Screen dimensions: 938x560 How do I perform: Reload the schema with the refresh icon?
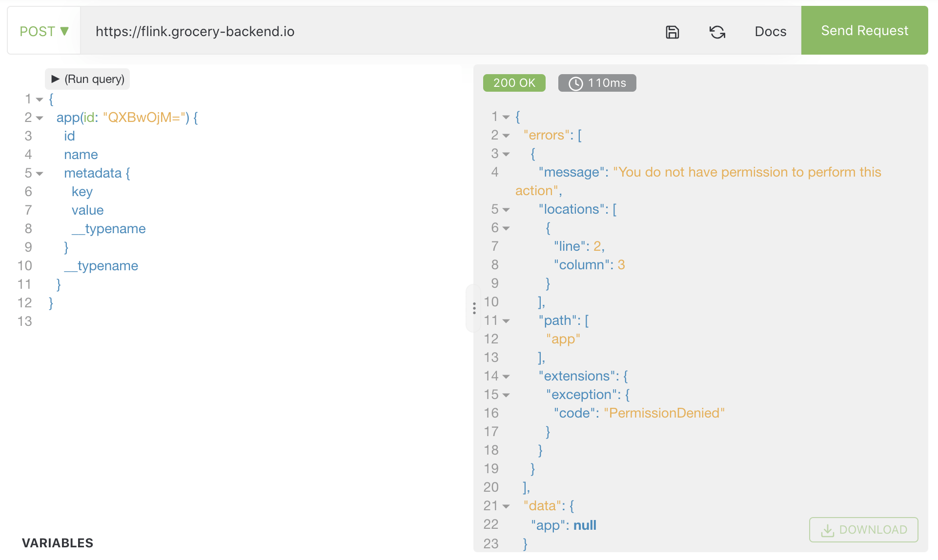(717, 32)
